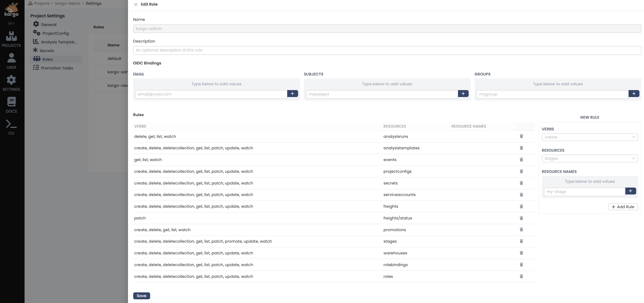Delete the secrets rule with trash icon

click(x=521, y=183)
